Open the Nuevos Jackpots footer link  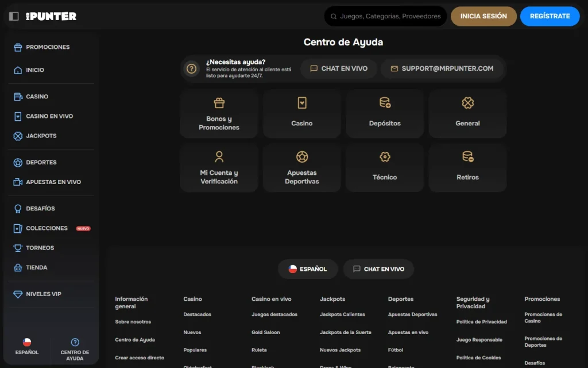340,350
